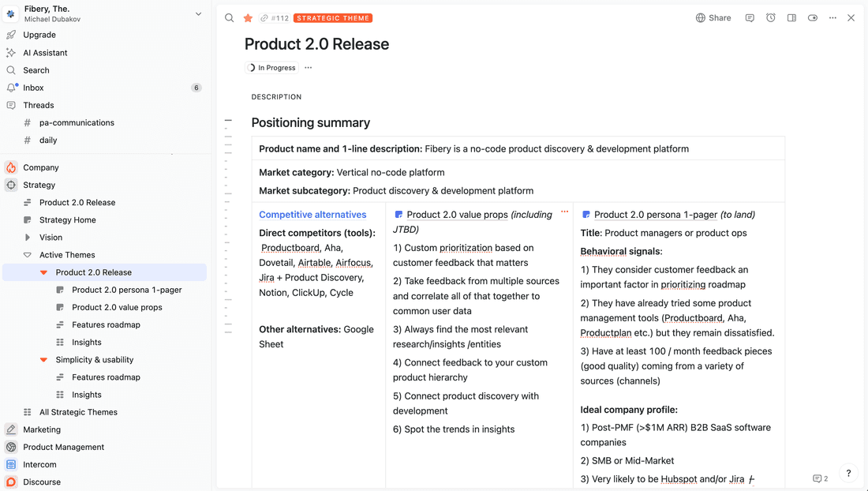Click the help question mark button
This screenshot has height=491, width=868.
point(848,474)
